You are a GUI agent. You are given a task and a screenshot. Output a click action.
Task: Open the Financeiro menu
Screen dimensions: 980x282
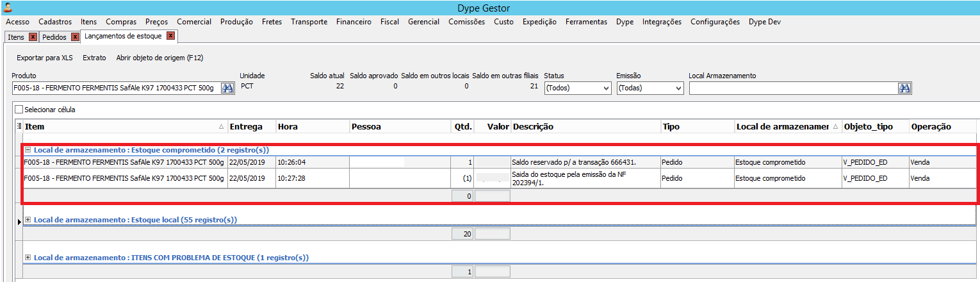click(354, 22)
